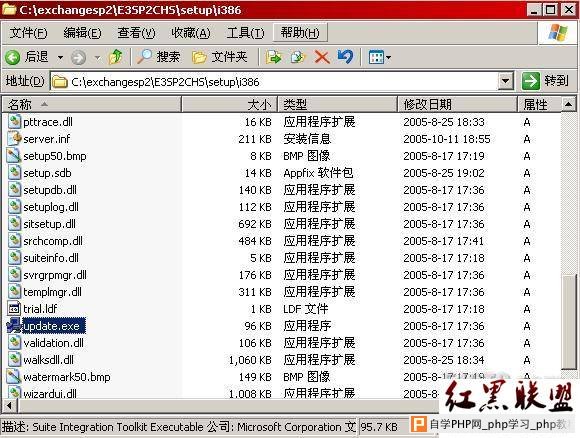Select the watermark50.bmp image icon

click(x=14, y=377)
